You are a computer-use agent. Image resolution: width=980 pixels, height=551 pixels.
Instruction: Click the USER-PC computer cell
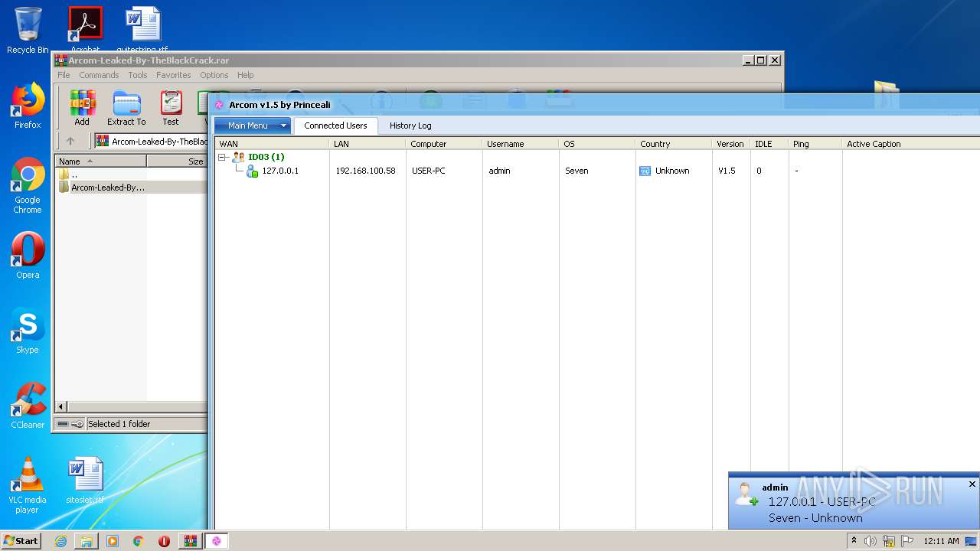pos(429,171)
